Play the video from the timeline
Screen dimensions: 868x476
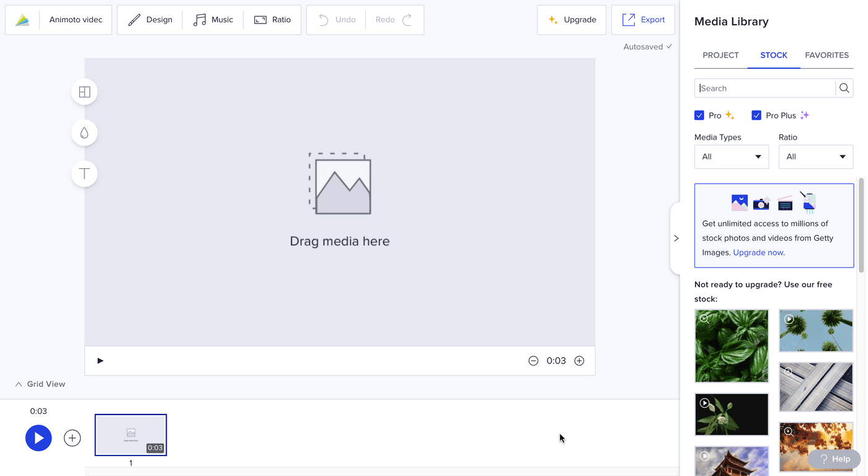[38, 438]
